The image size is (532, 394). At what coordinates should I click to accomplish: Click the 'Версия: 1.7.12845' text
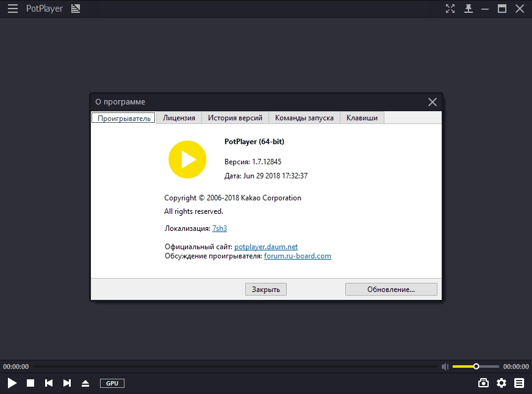[x=253, y=162]
